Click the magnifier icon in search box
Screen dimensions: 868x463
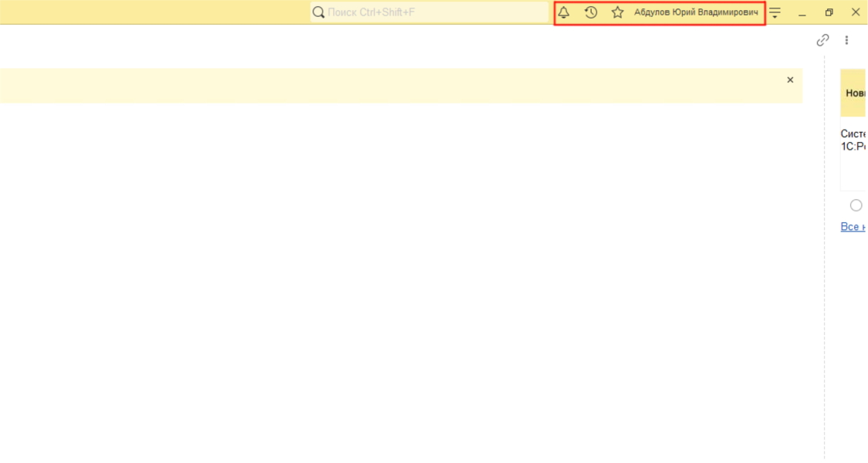click(318, 12)
